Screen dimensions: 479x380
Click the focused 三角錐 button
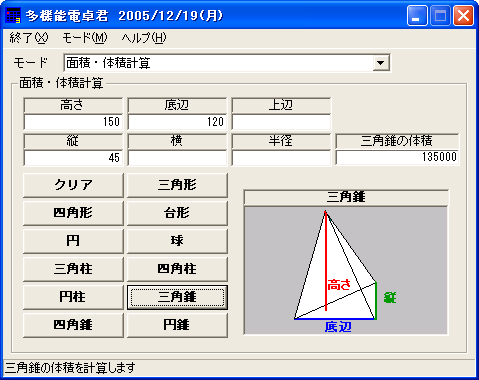(177, 297)
